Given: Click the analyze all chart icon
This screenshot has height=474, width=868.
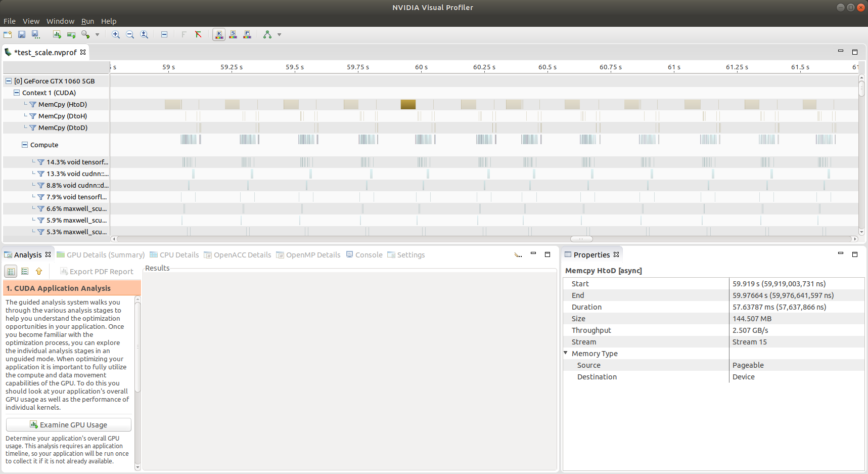Looking at the screenshot, I should (x=57, y=34).
